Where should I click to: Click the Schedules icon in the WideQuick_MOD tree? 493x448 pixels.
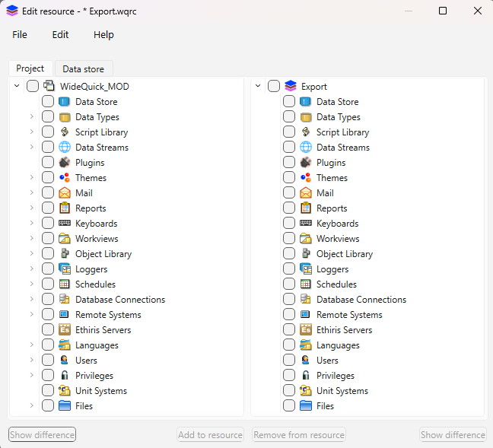coord(65,284)
